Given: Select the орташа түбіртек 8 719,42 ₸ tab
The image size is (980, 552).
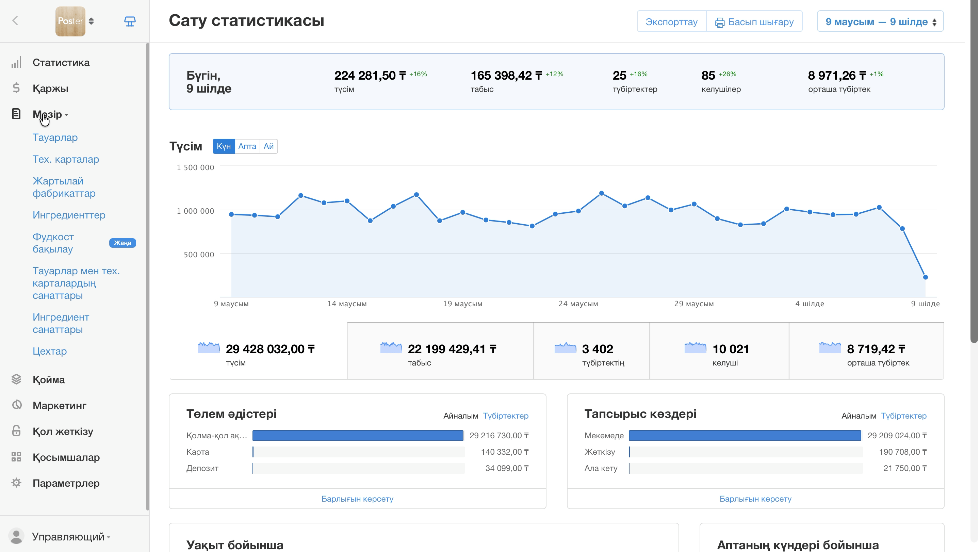Looking at the screenshot, I should coord(866,351).
